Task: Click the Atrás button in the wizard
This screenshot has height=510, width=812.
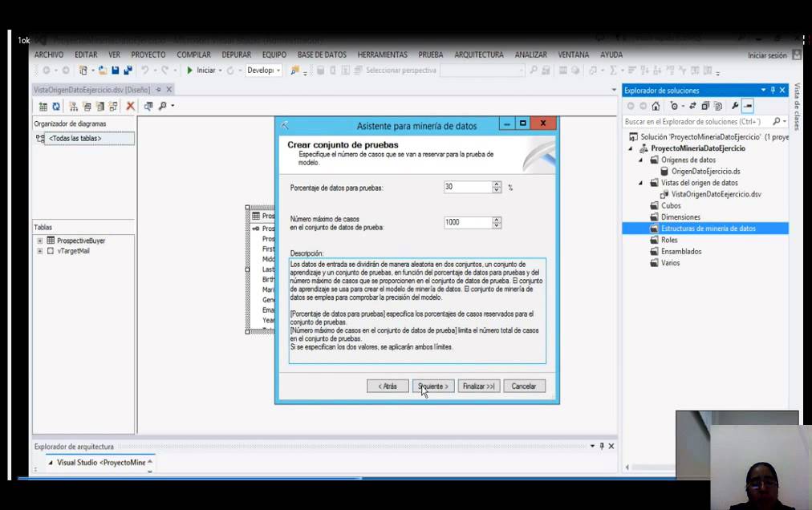Action: pyautogui.click(x=388, y=387)
